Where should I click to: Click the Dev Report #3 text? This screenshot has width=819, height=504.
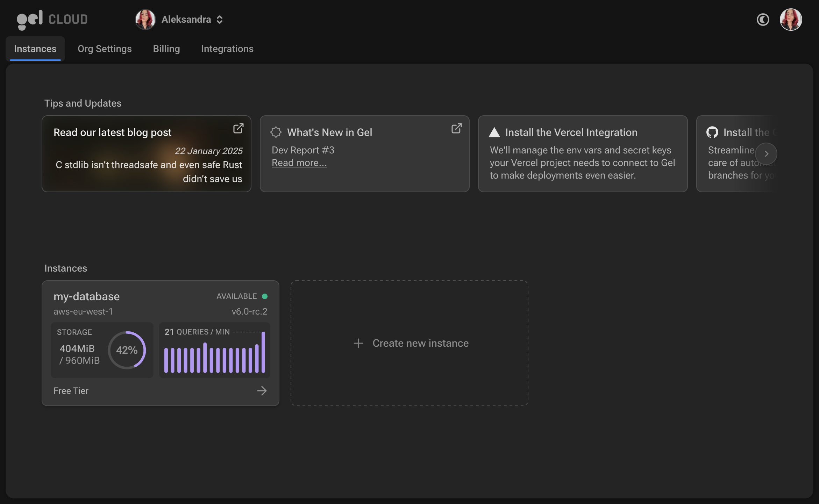click(303, 150)
